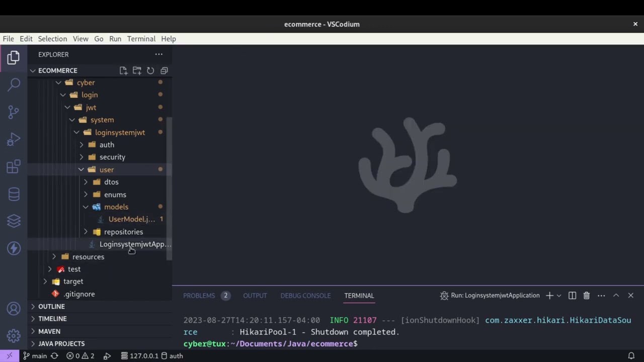
Task: Click New Folder icon in Explorer header
Action: point(137,70)
